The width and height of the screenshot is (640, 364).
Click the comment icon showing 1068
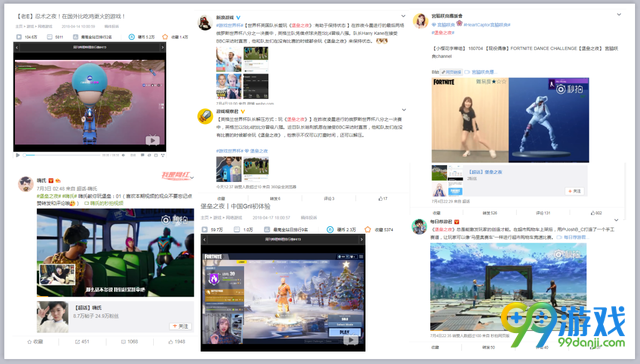pyautogui.click(x=129, y=342)
